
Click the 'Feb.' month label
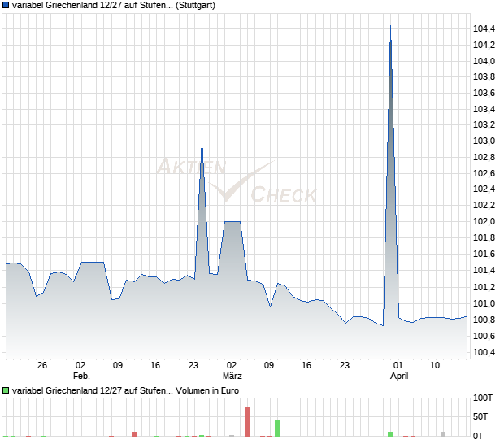click(81, 376)
